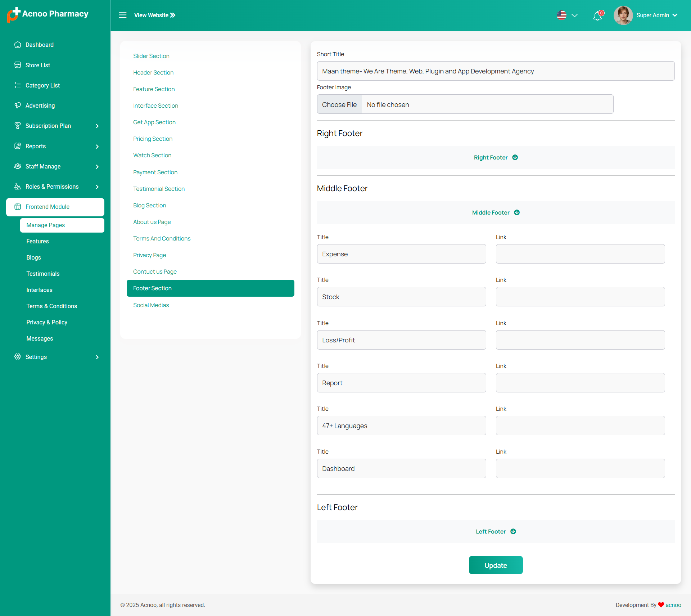Click the Acnoo Pharmacy logo
Image resolution: width=691 pixels, height=616 pixels.
(x=48, y=14)
